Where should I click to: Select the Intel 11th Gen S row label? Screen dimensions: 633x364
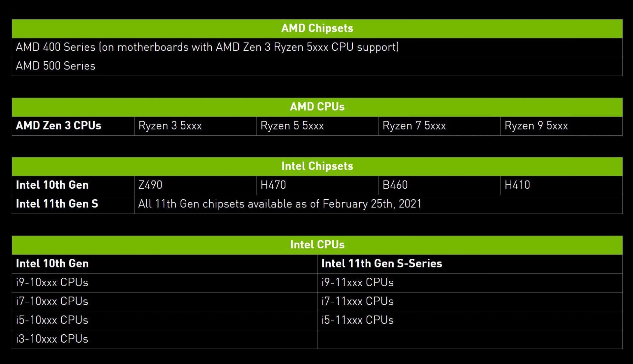point(57,204)
